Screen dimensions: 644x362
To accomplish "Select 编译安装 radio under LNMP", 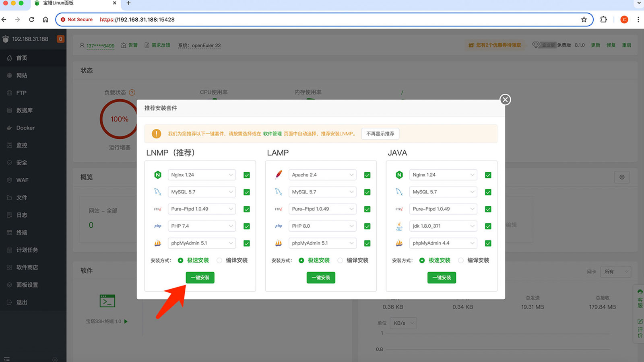I will [219, 260].
